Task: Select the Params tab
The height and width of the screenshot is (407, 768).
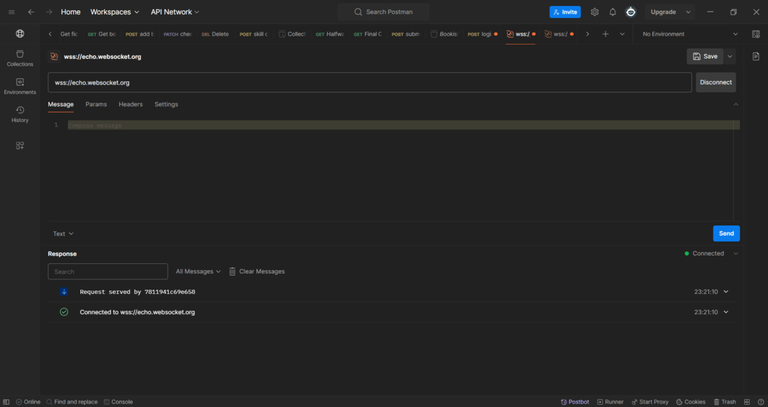Action: [x=96, y=104]
